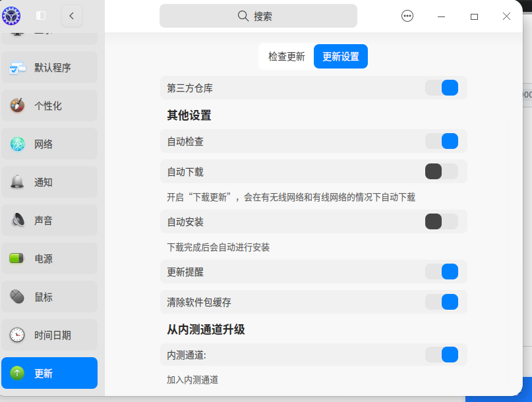This screenshot has height=402, width=532.
Task: Open the 默认程序 sidebar icon
Action: pos(17,67)
